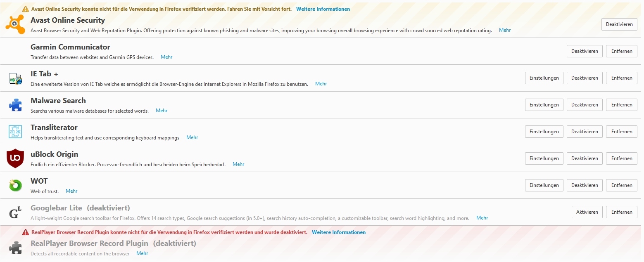This screenshot has height=262, width=644.
Task: Click Mehr link for Garmin Communicator
Action: pyautogui.click(x=166, y=57)
